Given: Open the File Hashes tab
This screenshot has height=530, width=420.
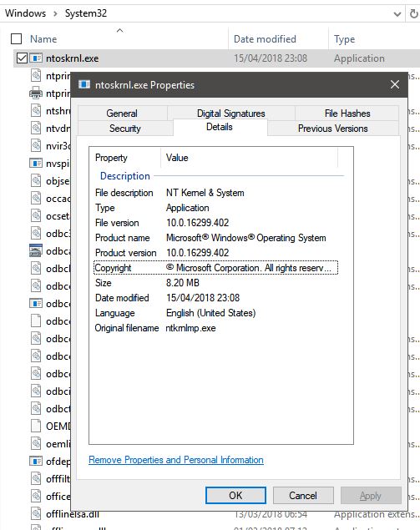Looking at the screenshot, I should [347, 114].
